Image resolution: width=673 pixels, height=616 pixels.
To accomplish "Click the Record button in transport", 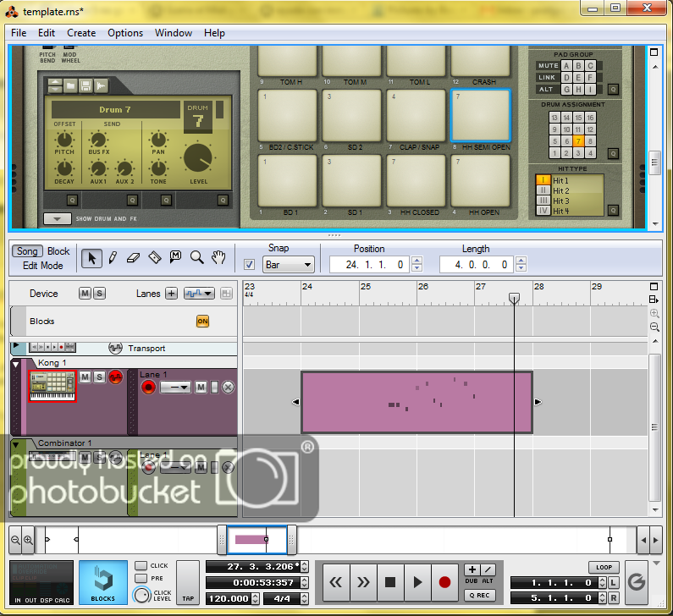I will (x=444, y=582).
